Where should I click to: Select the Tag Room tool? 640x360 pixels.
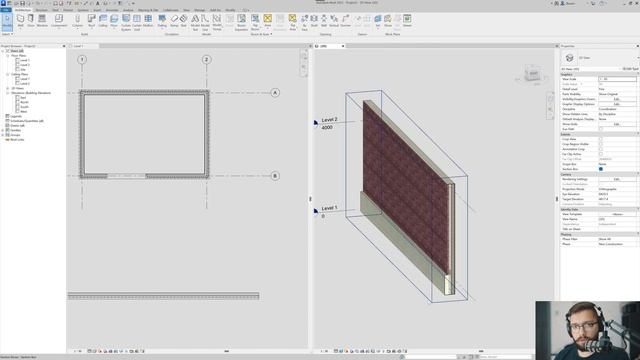[255, 22]
